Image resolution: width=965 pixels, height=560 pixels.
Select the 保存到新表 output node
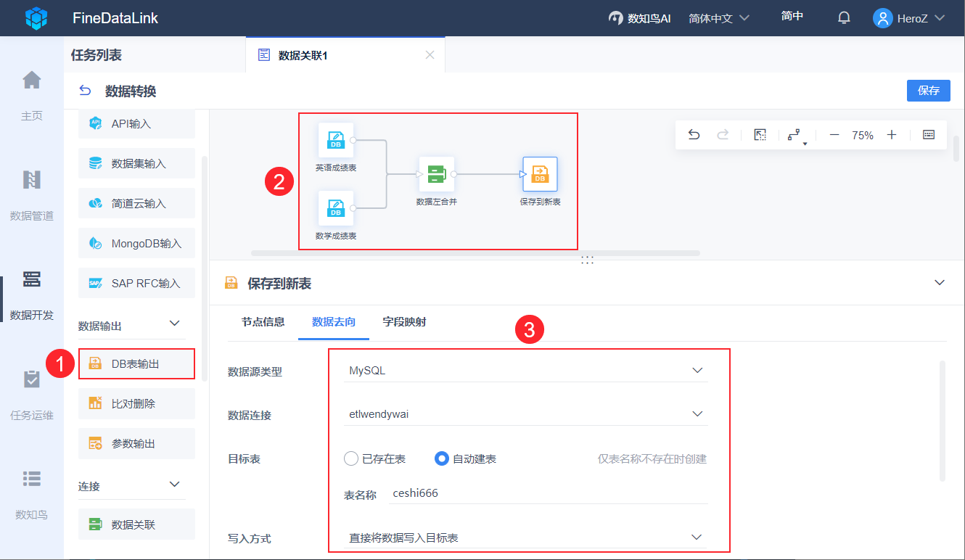[x=541, y=174]
